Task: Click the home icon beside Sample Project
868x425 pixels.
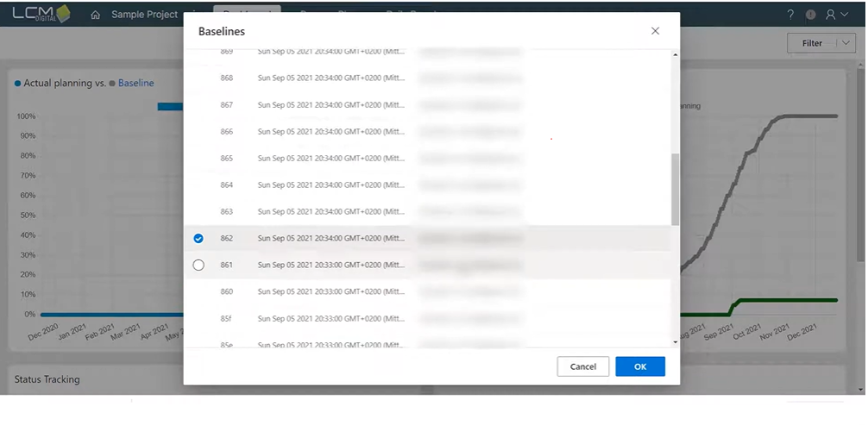Action: point(96,15)
